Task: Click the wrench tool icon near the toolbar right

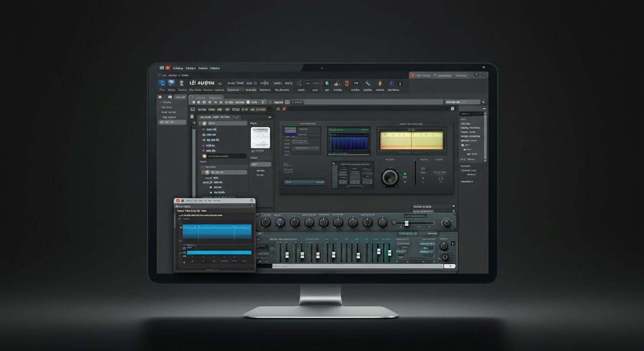Action: 368,83
